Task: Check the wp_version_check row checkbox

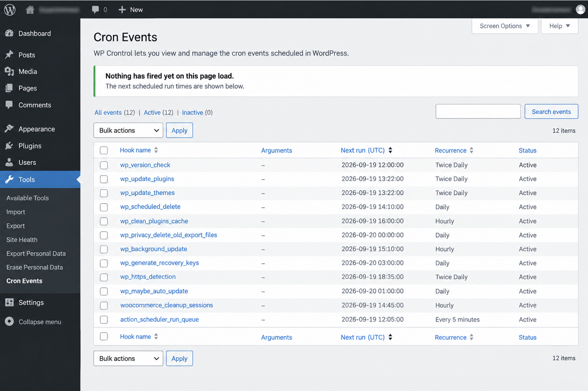Action: [x=104, y=165]
